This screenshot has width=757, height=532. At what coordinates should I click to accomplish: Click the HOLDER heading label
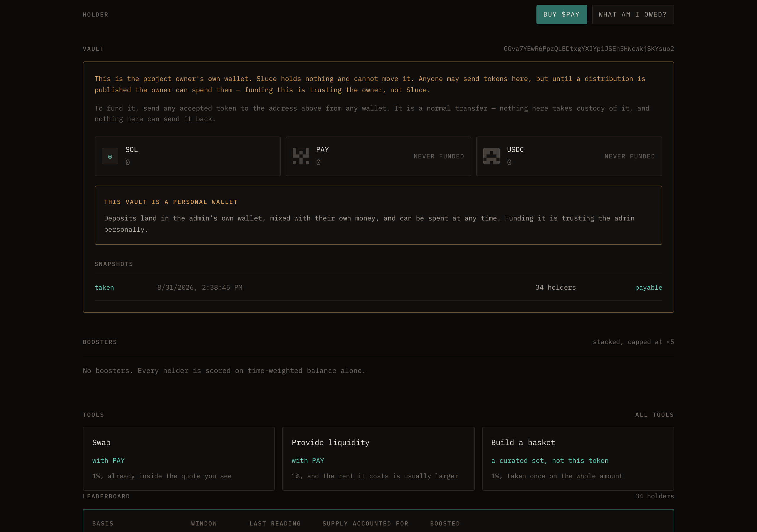(x=96, y=14)
